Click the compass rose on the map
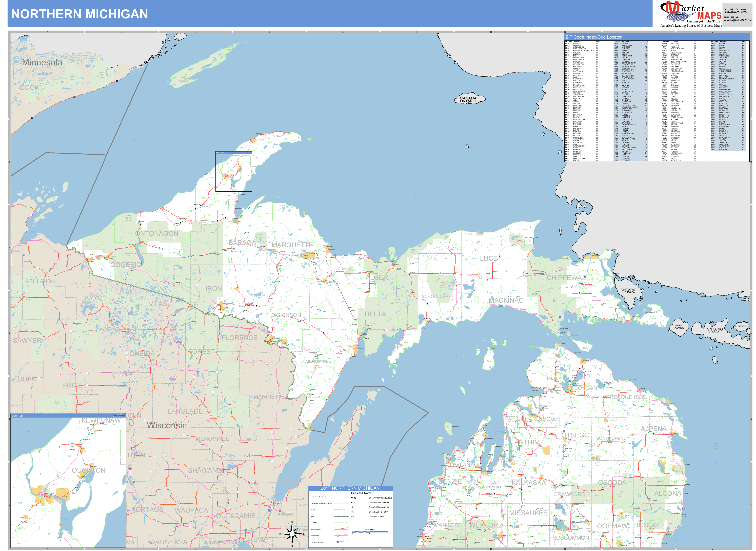 click(x=292, y=534)
